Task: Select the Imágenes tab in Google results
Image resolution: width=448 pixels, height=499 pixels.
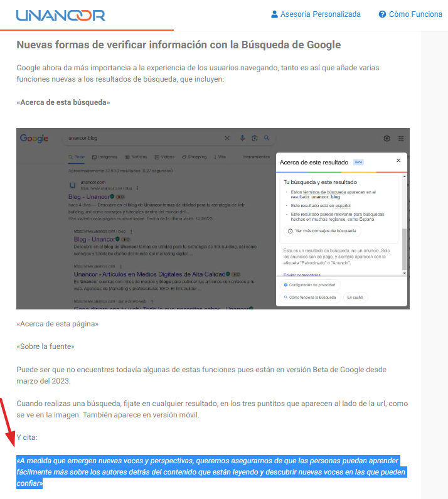Action: [x=105, y=157]
